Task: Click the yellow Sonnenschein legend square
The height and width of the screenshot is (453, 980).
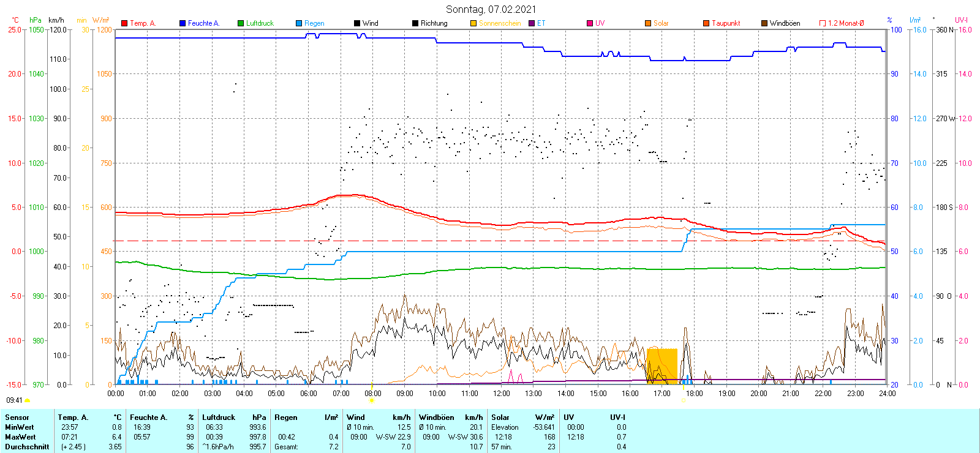Action: coord(473,23)
